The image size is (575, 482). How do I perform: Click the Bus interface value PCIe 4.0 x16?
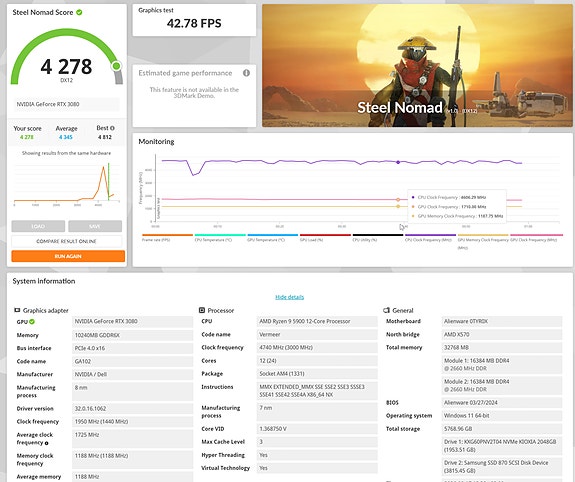[x=132, y=348]
